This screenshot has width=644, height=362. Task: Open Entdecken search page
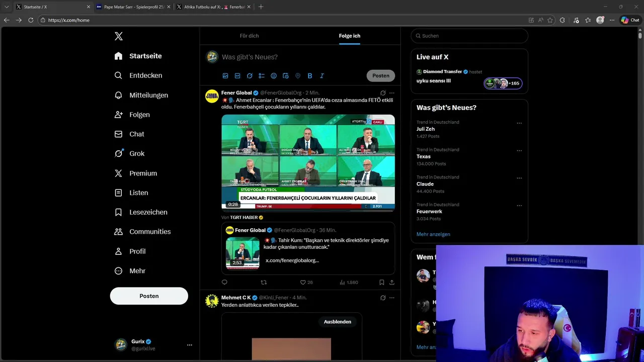coord(138,75)
